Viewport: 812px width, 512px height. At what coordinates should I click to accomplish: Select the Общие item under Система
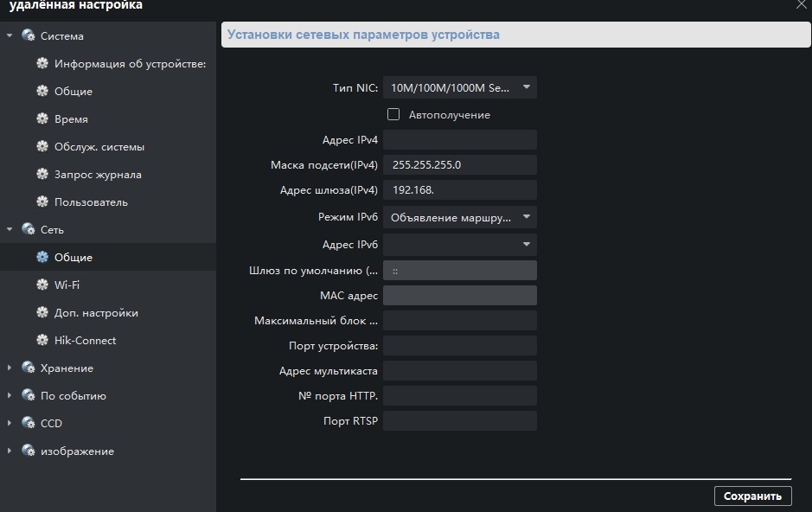tap(73, 92)
